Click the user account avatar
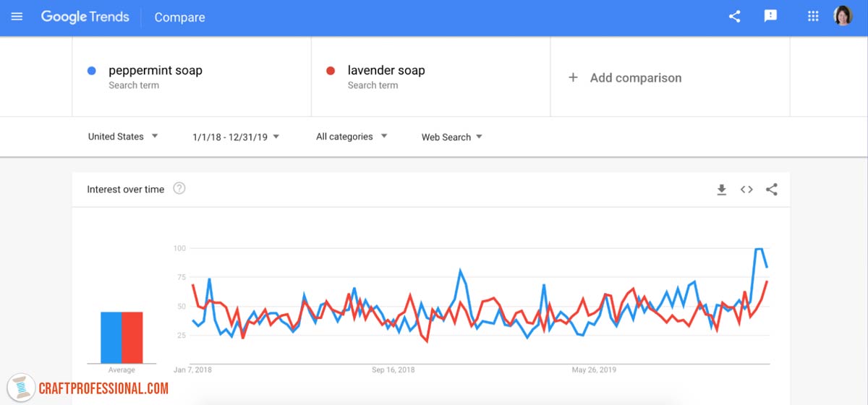Viewport: 868px width, 405px height. click(843, 17)
